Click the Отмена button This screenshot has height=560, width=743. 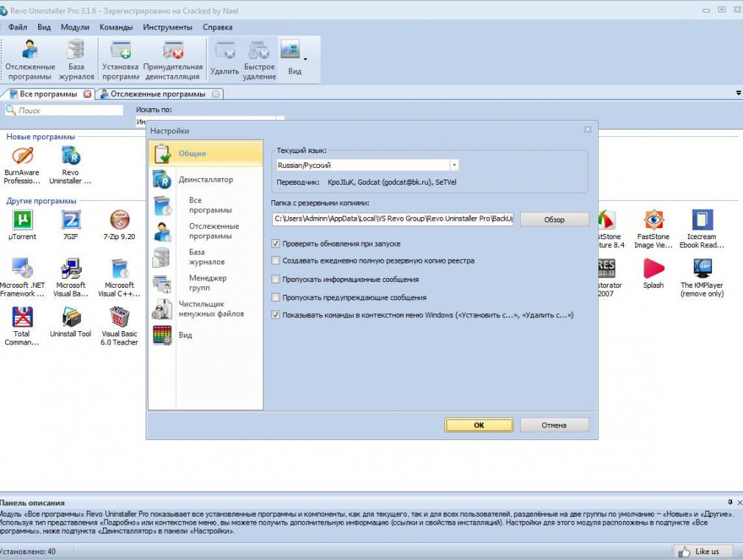(555, 425)
